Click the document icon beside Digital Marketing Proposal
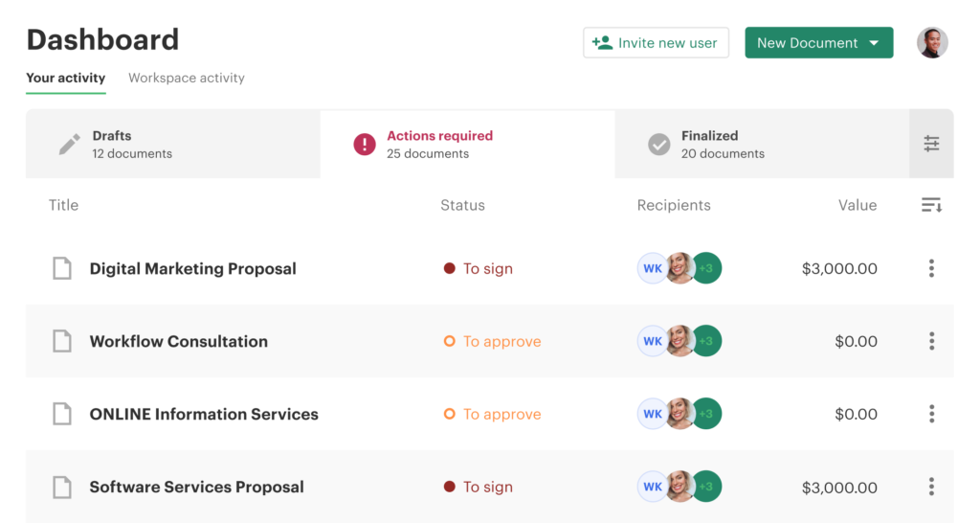 [62, 269]
